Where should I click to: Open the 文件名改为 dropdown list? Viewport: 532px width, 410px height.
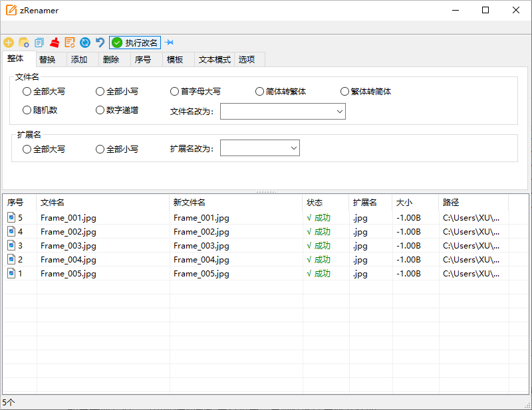pos(340,112)
